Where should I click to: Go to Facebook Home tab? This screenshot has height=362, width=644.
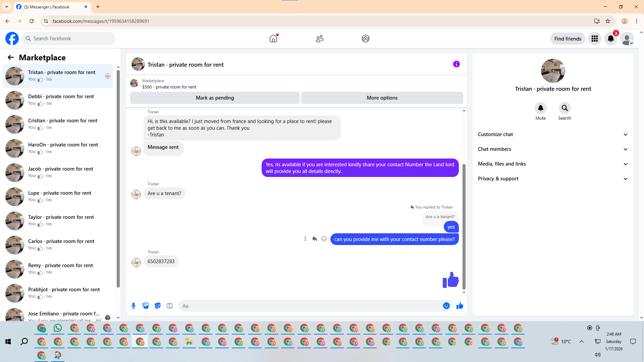coord(273,39)
